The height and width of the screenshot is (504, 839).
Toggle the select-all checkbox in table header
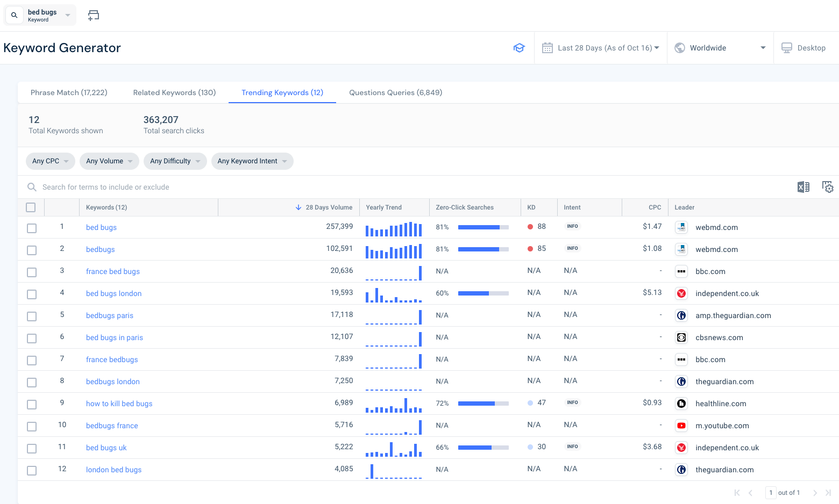click(31, 207)
